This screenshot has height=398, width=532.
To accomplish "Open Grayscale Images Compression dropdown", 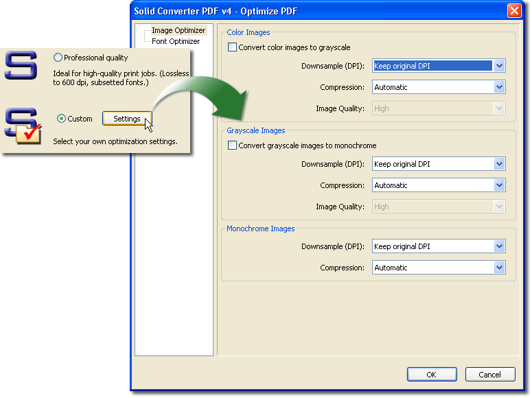I will coord(439,185).
